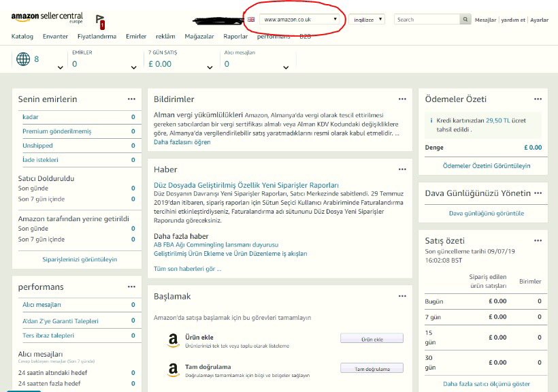Click Amazon icon next to Tam doğrulama
The height and width of the screenshot is (392, 558).
click(173, 370)
